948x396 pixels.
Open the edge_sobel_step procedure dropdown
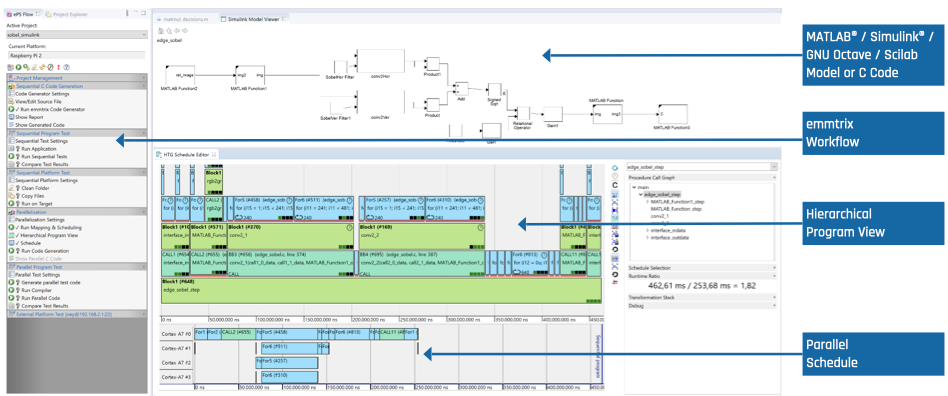703,166
